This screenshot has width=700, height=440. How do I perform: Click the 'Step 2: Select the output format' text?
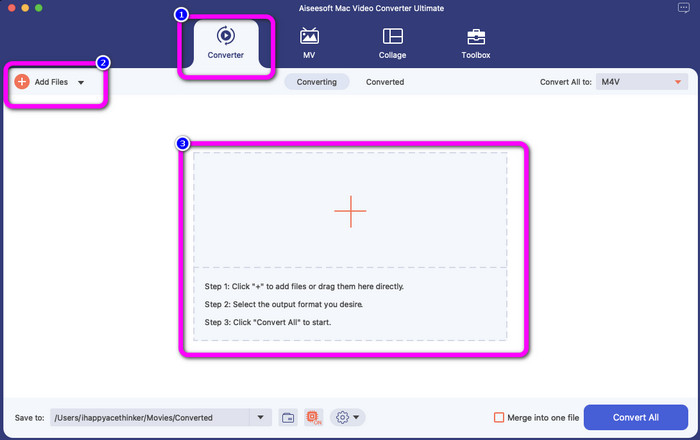click(x=283, y=304)
